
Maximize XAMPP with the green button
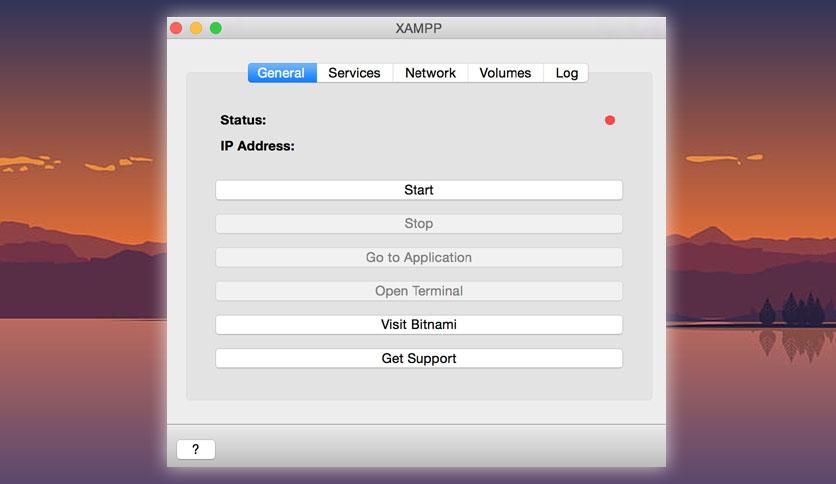[215, 28]
